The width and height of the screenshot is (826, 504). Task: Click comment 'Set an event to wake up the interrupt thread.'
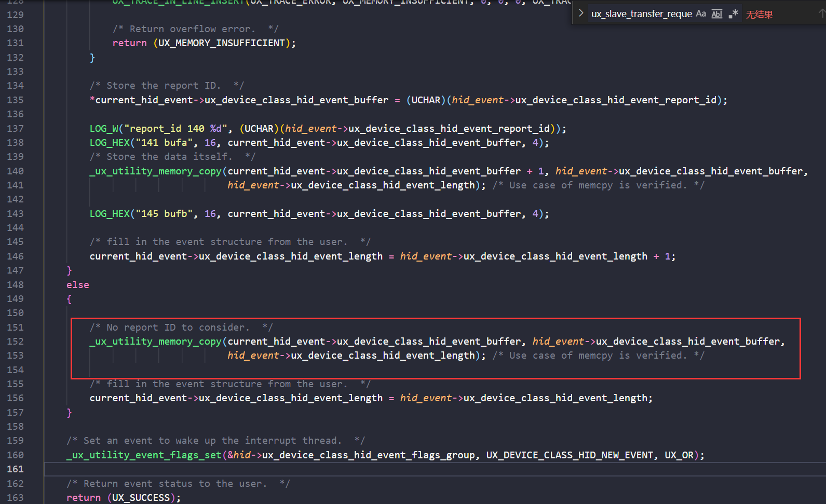(216, 441)
